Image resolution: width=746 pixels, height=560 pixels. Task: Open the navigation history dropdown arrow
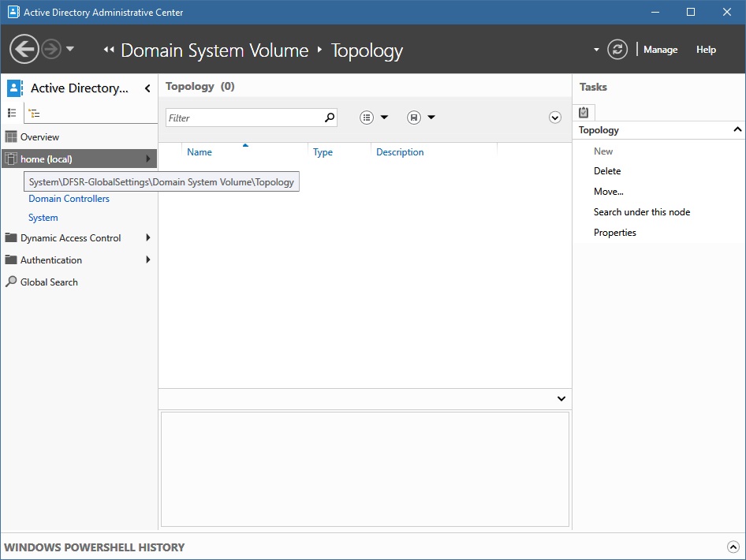tap(70, 50)
